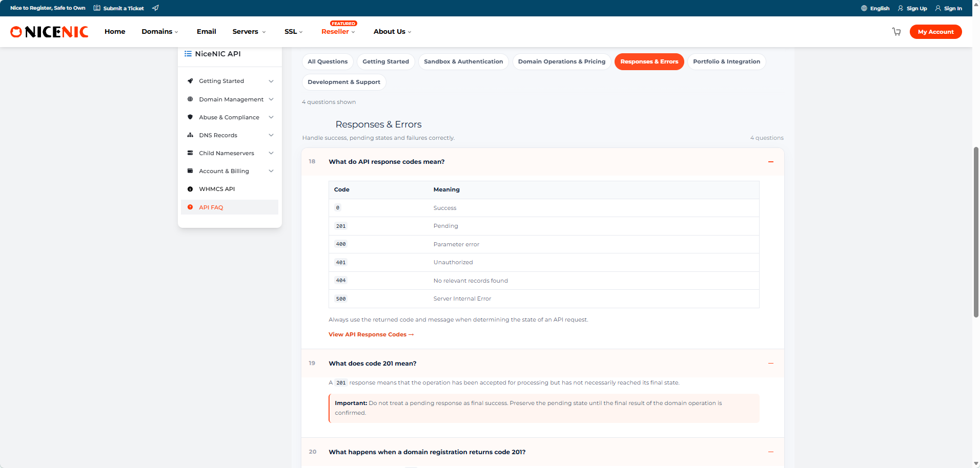This screenshot has width=980, height=468.
Task: Click the DNS Records network icon
Action: (x=190, y=135)
